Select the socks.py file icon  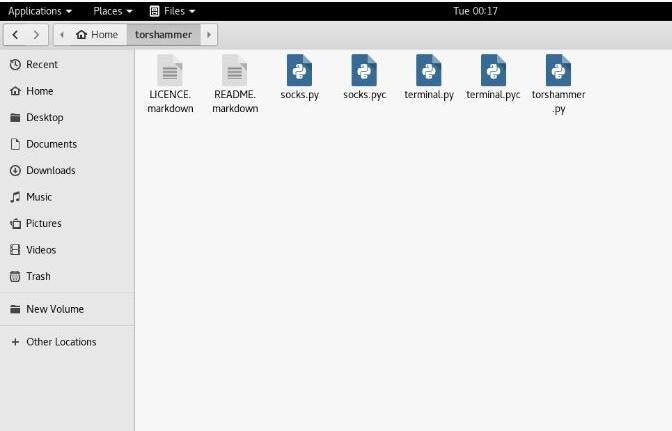[299, 72]
